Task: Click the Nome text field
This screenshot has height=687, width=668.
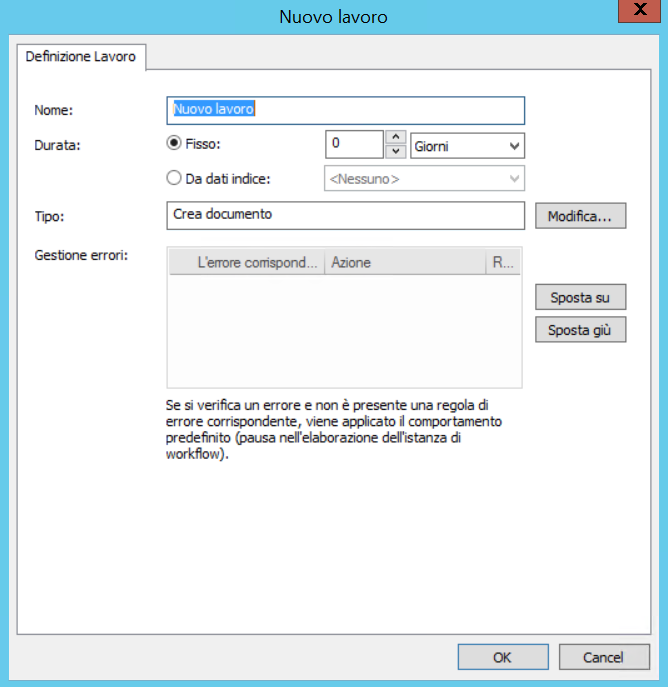Action: 346,110
